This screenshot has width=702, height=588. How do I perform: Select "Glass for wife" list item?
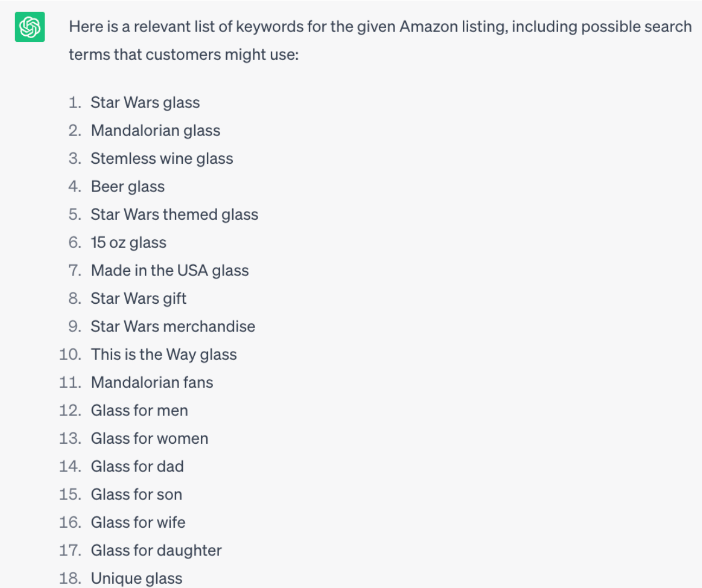tap(138, 522)
